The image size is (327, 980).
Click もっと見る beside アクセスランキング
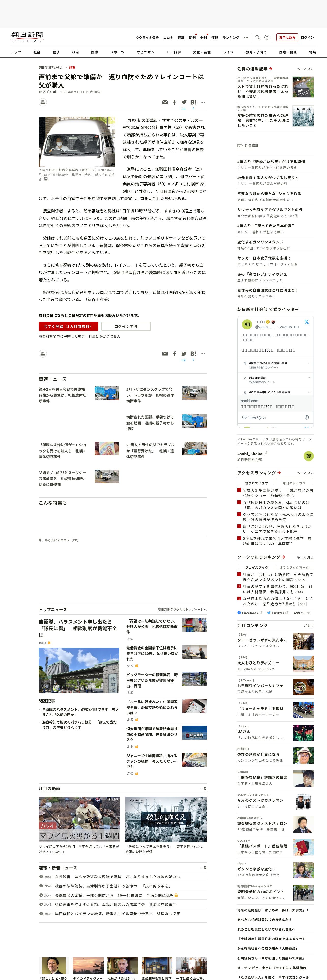pos(305,473)
